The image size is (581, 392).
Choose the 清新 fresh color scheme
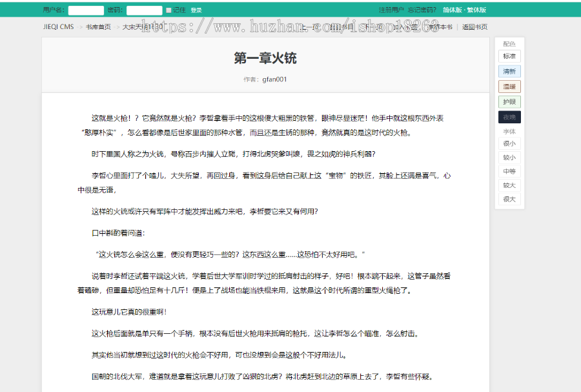tap(509, 71)
